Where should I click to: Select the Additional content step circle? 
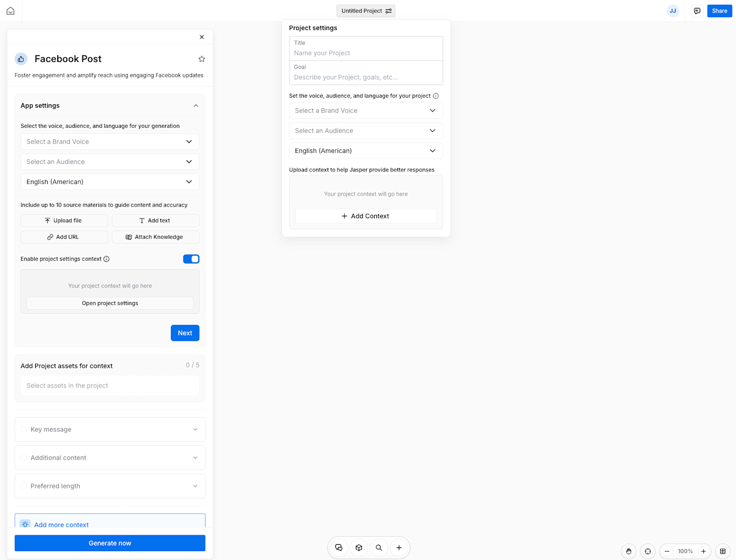[24, 458]
